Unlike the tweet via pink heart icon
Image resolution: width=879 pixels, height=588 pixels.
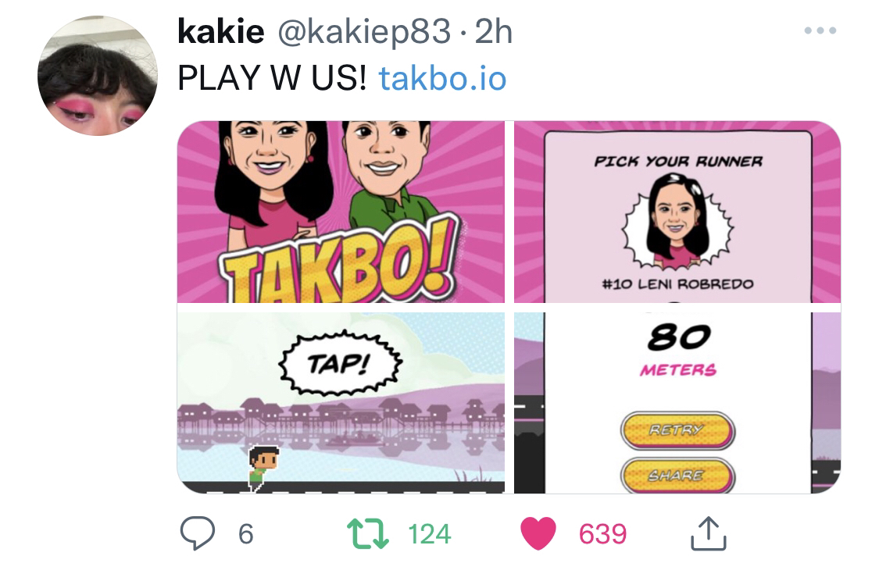(538, 533)
